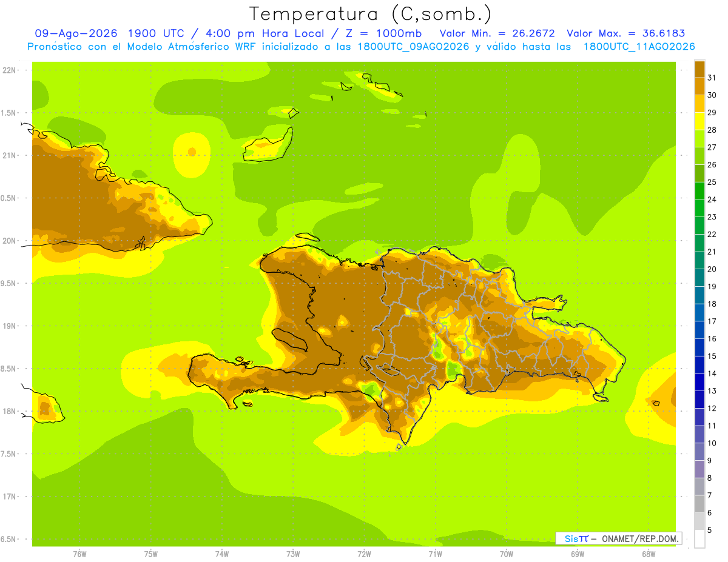Click the longitude label "70W"
The image size is (728, 562).
[507, 554]
